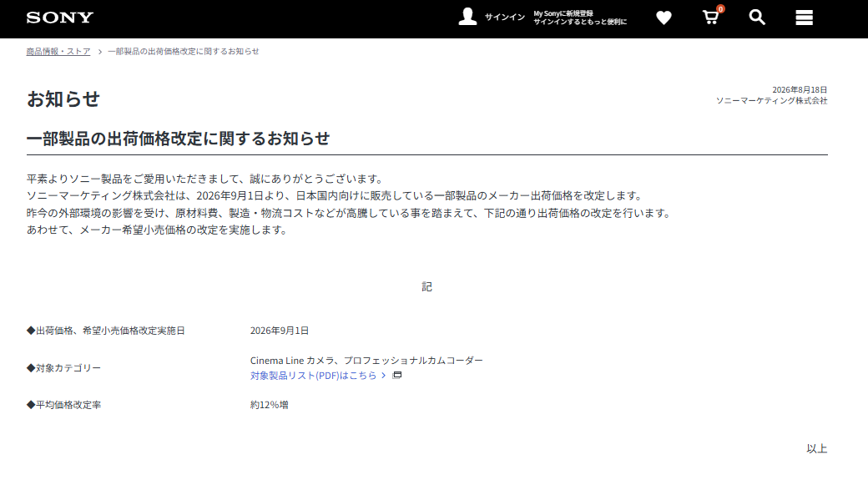868x480 pixels.
Task: Click breadcrumb 一部製品の出荷価格改定に関するお知らせ
Action: pos(184,52)
